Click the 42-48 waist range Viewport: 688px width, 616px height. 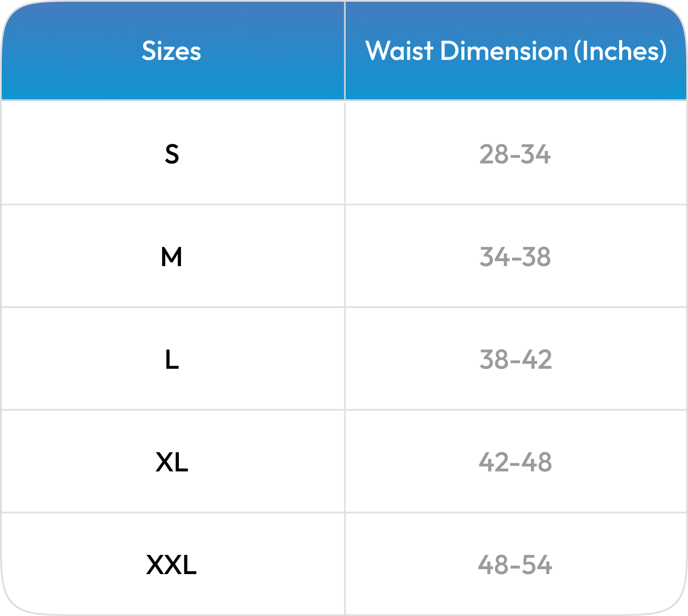click(515, 462)
